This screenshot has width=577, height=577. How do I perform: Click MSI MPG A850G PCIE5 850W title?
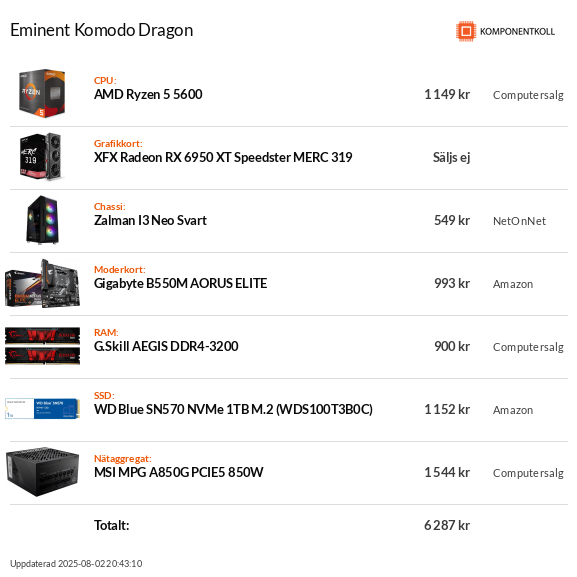coord(178,472)
